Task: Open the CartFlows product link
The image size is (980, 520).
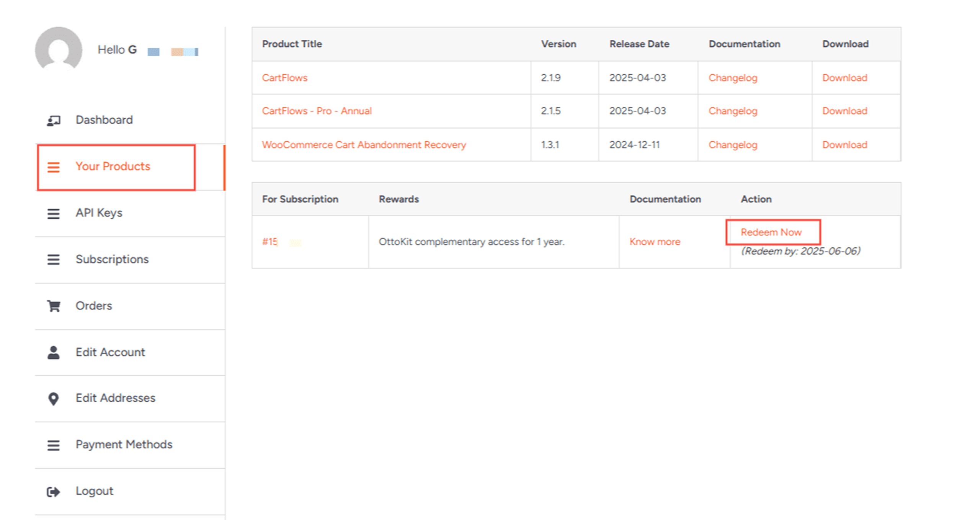Action: pos(284,78)
